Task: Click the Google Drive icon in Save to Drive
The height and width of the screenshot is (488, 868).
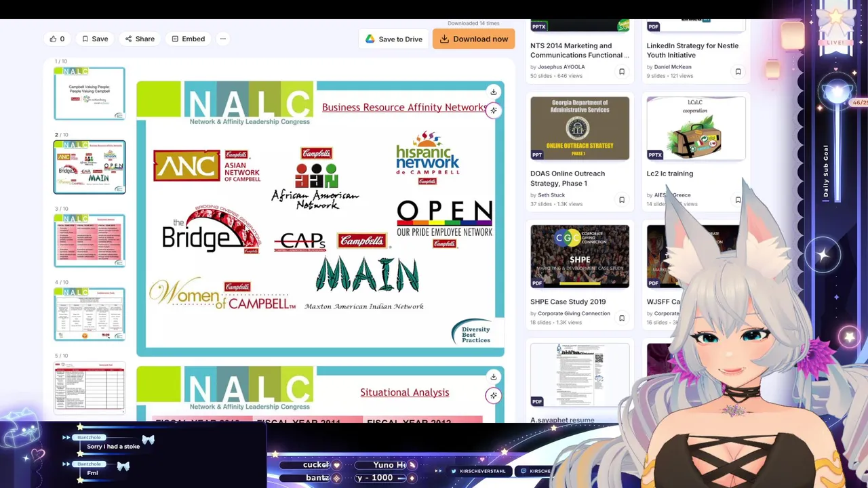Action: 370,39
